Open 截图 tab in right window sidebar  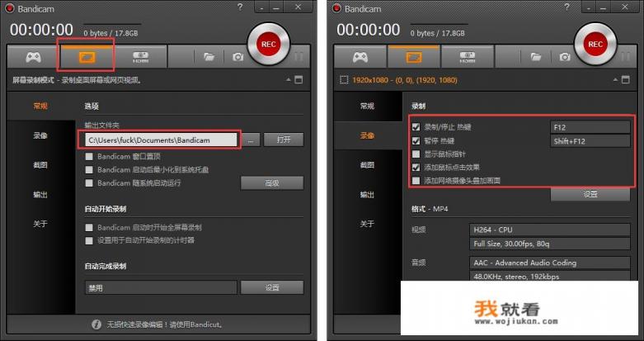(368, 165)
